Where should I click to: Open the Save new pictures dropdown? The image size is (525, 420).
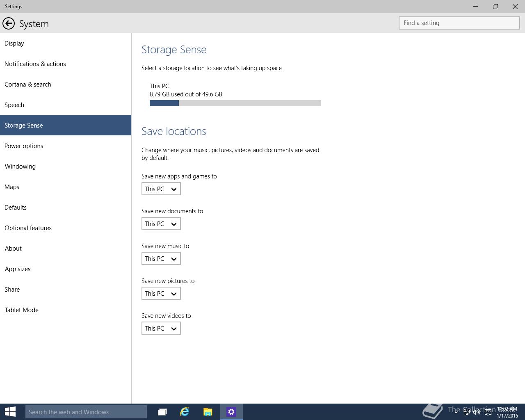tap(161, 294)
